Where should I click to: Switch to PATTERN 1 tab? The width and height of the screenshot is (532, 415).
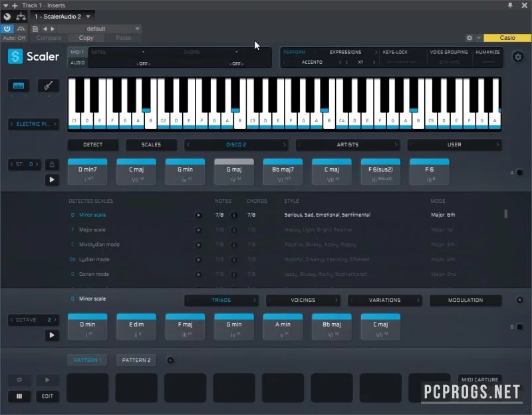(x=88, y=360)
